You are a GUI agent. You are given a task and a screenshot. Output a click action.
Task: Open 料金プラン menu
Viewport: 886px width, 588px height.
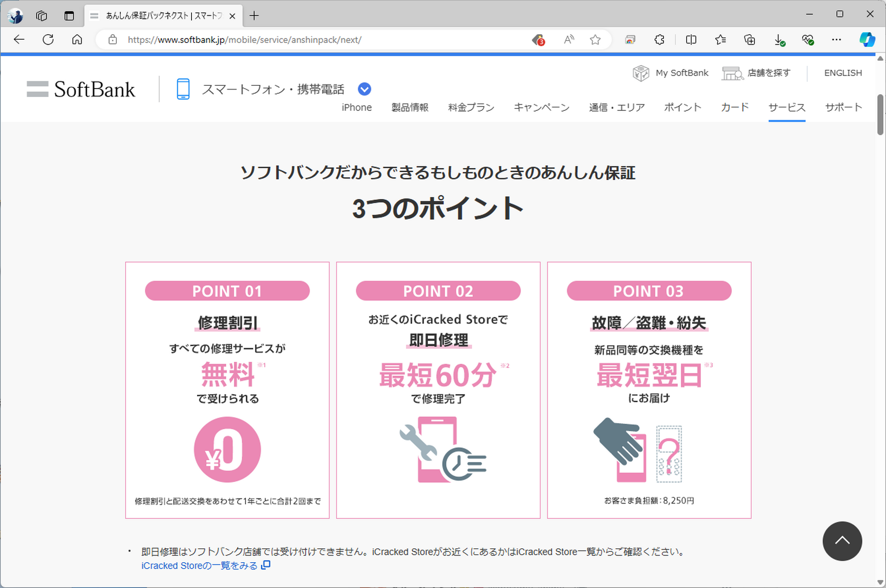[471, 107]
